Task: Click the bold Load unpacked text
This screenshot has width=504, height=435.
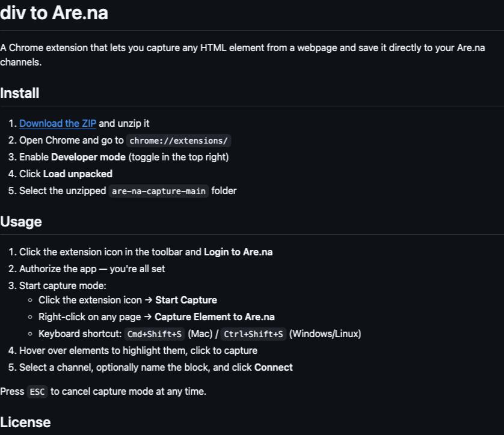Action: click(78, 174)
